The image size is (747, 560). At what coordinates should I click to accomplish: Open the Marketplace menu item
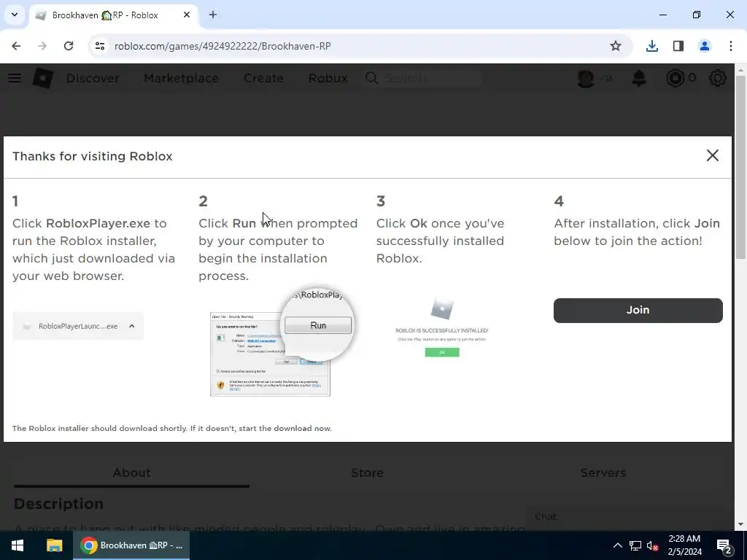click(181, 78)
